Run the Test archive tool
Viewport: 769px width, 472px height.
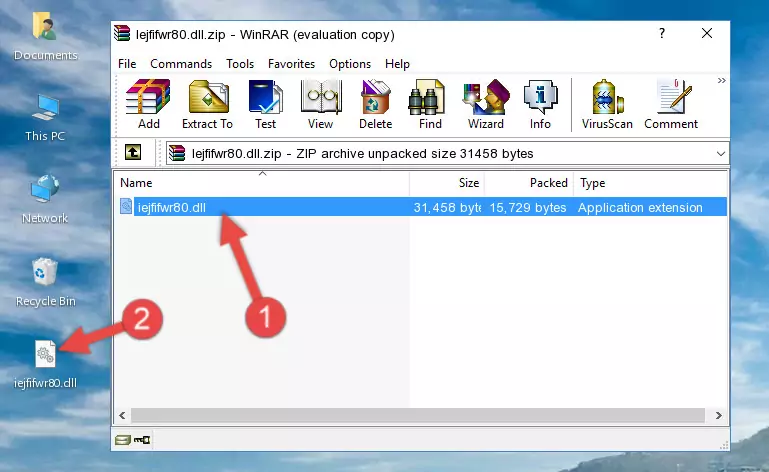(x=265, y=104)
